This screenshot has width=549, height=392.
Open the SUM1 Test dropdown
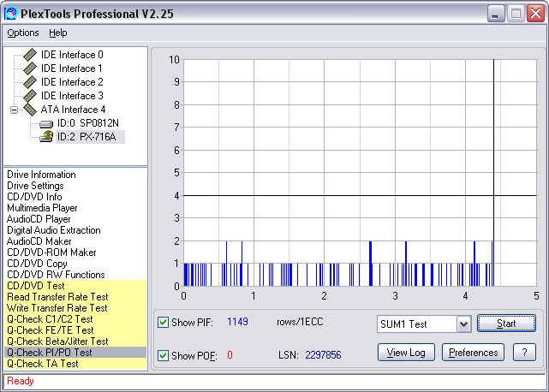[463, 324]
